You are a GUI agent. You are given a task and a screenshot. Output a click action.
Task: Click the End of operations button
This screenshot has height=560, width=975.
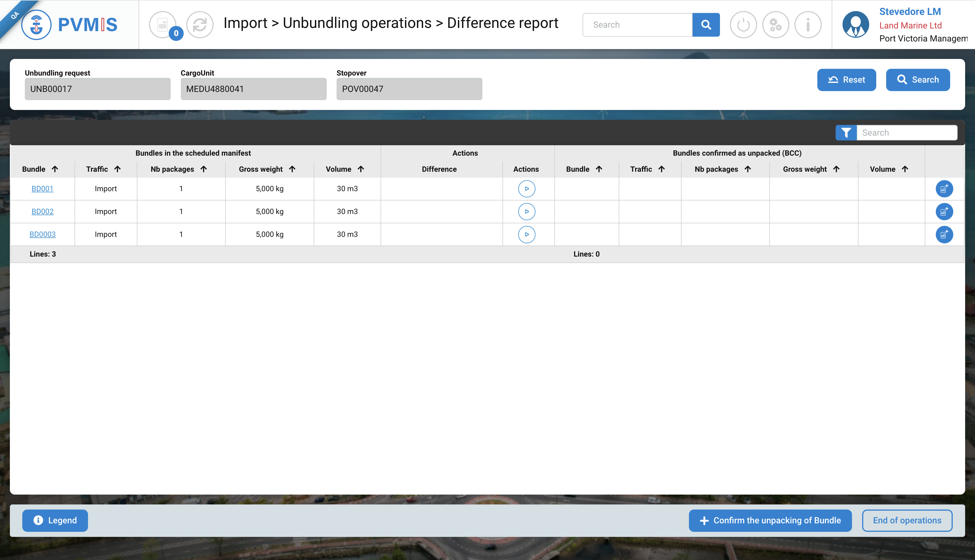click(906, 521)
